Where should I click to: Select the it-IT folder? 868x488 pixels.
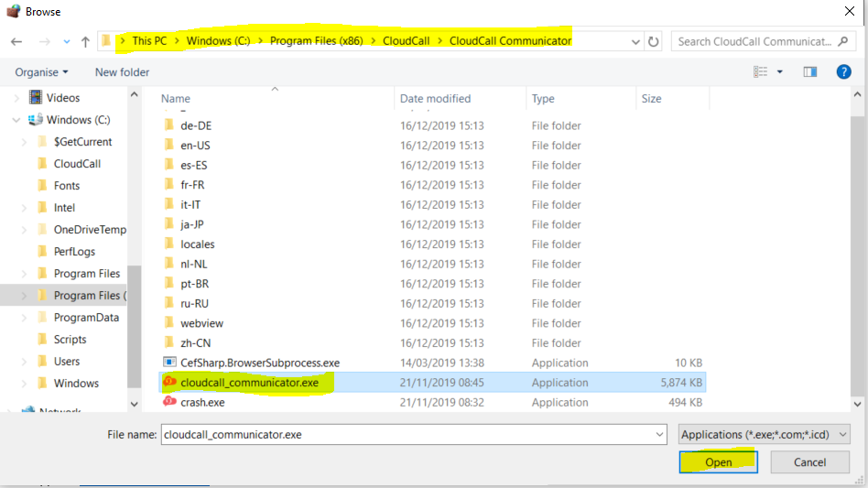(x=190, y=205)
